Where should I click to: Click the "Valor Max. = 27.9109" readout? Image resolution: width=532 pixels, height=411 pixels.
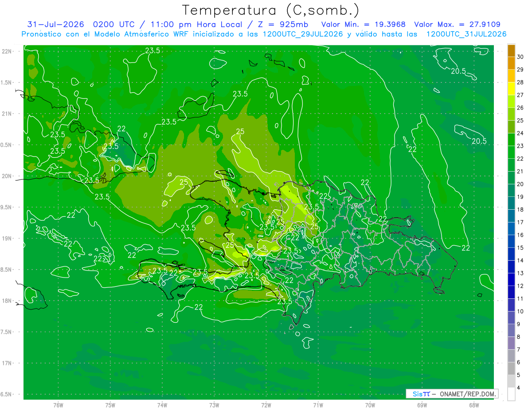click(458, 24)
